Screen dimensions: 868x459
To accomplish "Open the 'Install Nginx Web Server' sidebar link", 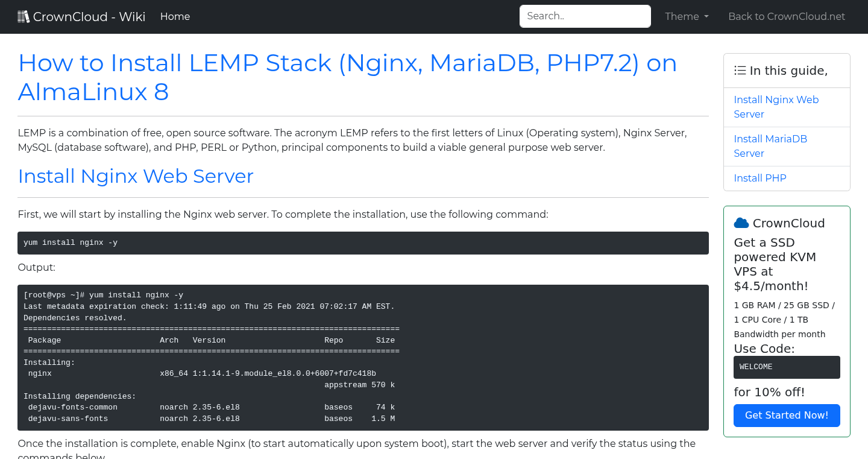I will coord(776,107).
